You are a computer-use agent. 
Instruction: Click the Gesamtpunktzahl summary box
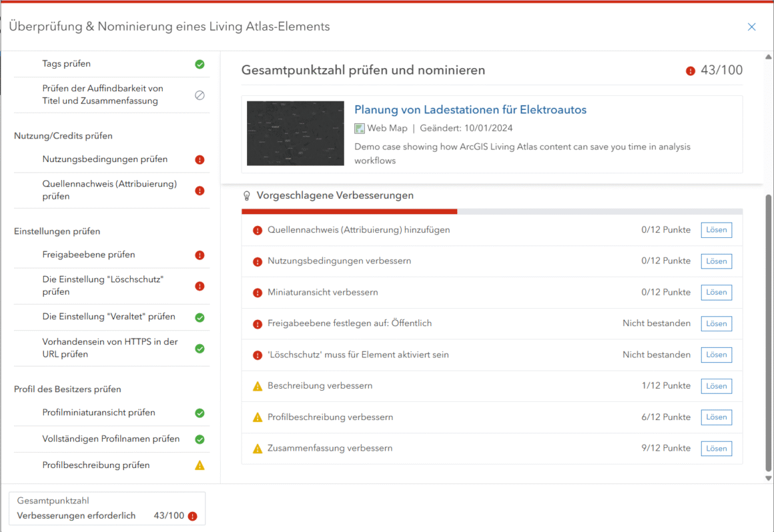point(107,509)
